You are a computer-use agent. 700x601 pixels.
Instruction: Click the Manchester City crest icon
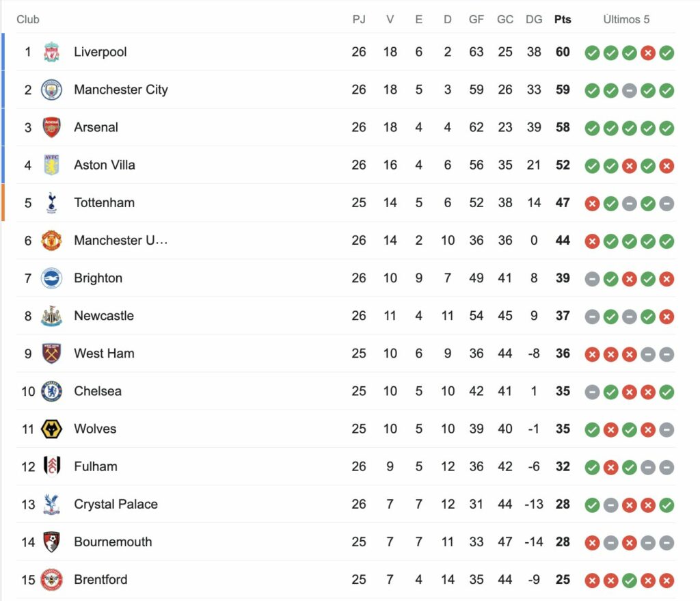coord(51,90)
